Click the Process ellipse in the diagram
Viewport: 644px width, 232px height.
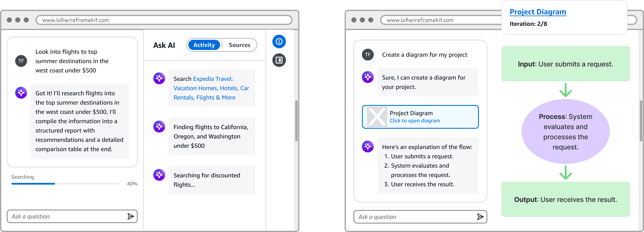pos(565,131)
